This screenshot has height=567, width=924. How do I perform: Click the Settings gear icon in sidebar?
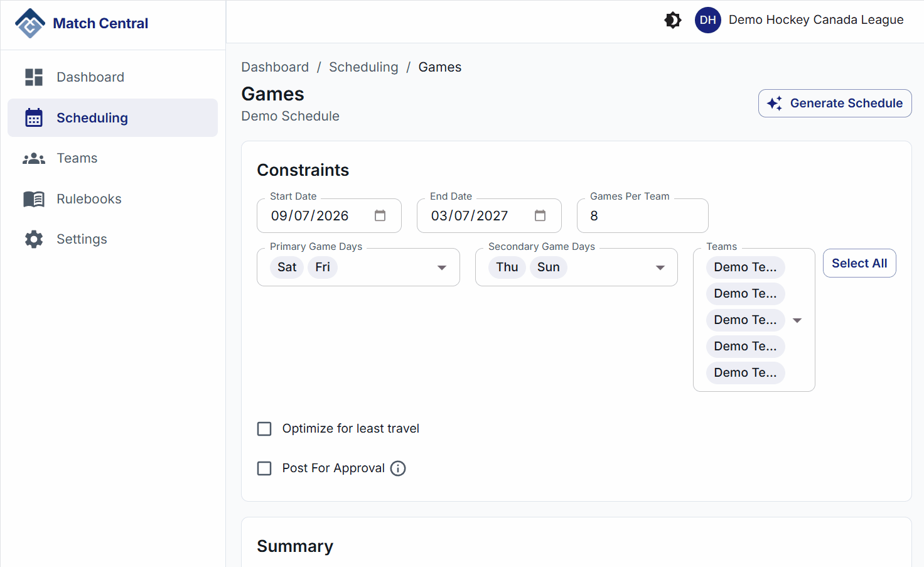(34, 239)
